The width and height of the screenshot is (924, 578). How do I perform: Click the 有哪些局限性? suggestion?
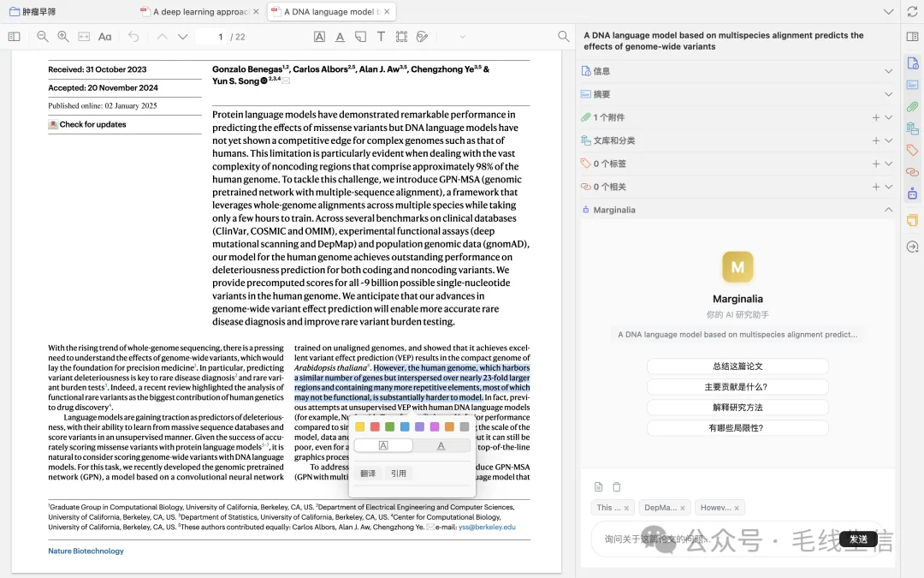pos(737,428)
